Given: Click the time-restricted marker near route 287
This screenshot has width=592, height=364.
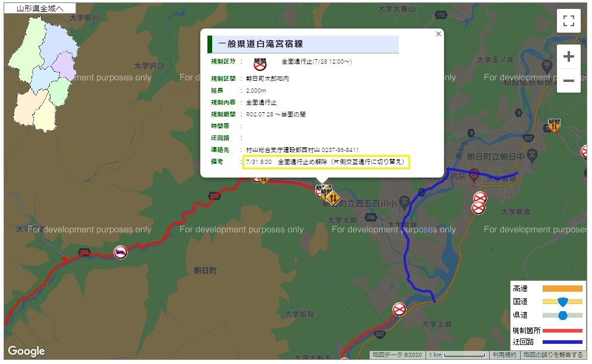Looking at the screenshot, I should 554,126.
